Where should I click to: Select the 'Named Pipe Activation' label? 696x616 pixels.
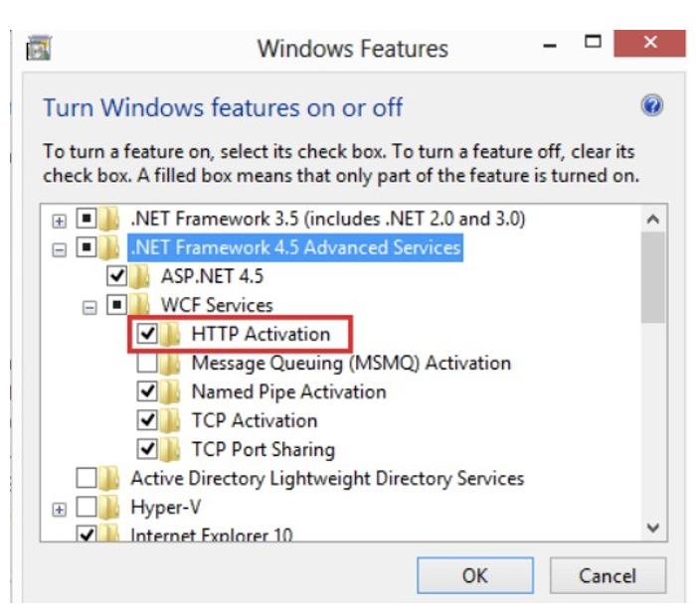click(289, 392)
